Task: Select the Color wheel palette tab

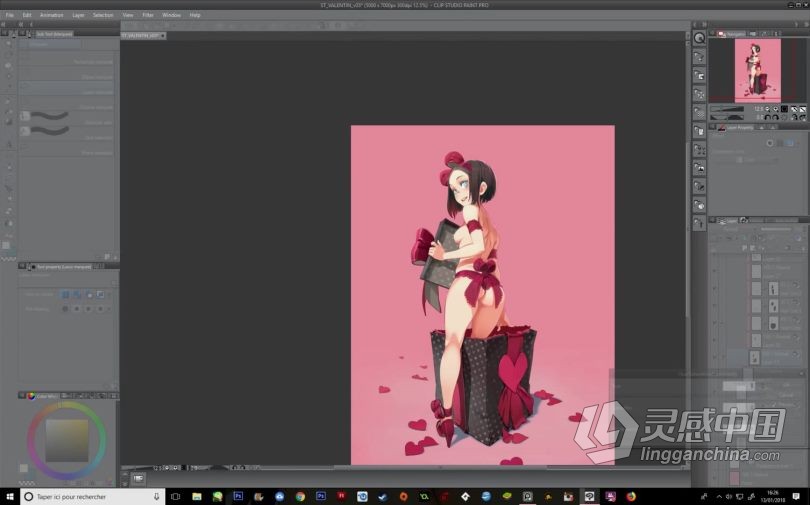Action: pos(42,396)
